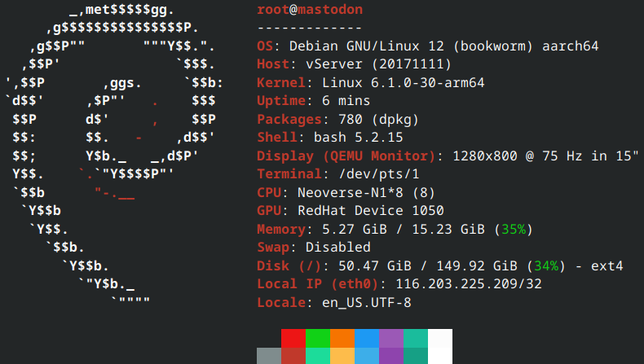Click the bright red color swatch
The width and height of the screenshot is (644, 364).
point(293,338)
